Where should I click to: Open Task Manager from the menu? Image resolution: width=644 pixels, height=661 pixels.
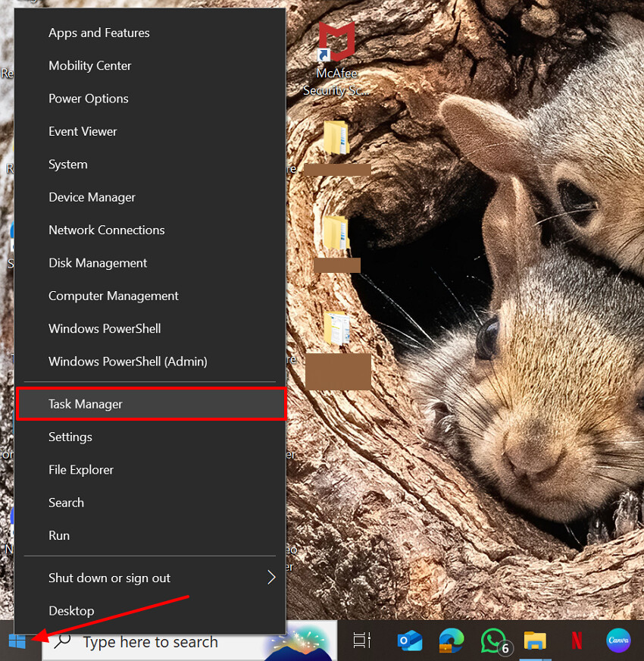click(83, 404)
